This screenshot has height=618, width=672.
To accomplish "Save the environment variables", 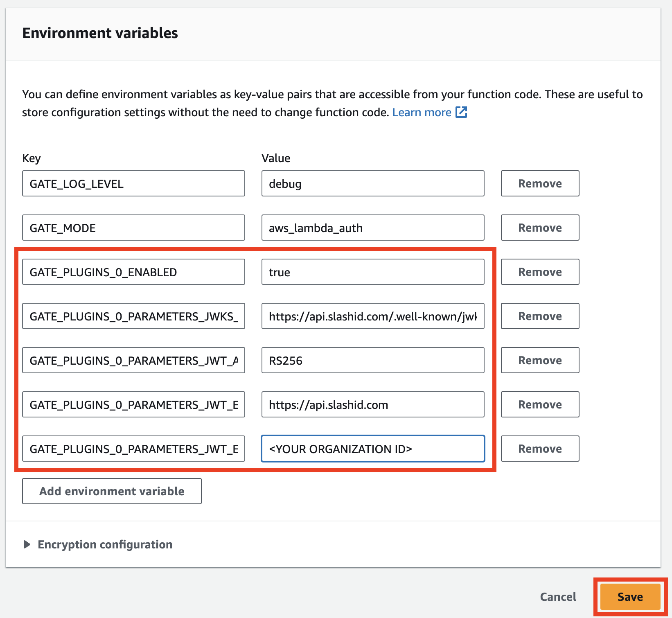I will 629,597.
